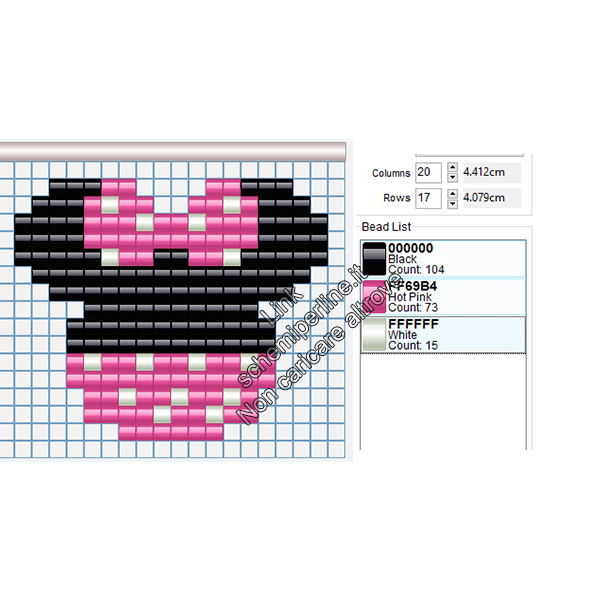Image resolution: width=600 pixels, height=600 pixels.
Task: Select the Hot Pink bead list entry
Action: click(443, 297)
